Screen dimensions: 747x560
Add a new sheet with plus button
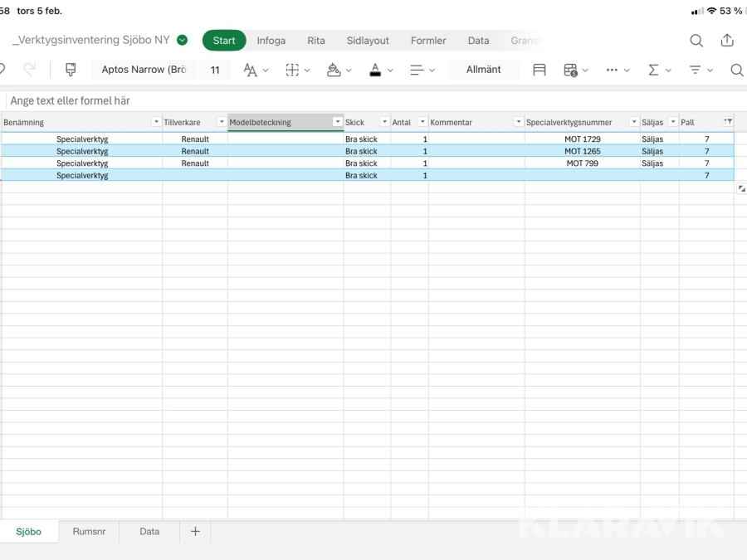click(195, 531)
